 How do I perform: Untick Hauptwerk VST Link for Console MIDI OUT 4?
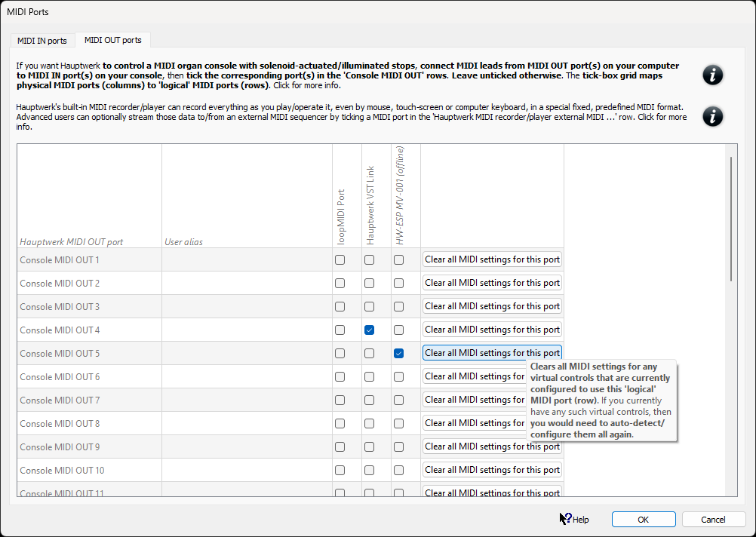point(370,330)
